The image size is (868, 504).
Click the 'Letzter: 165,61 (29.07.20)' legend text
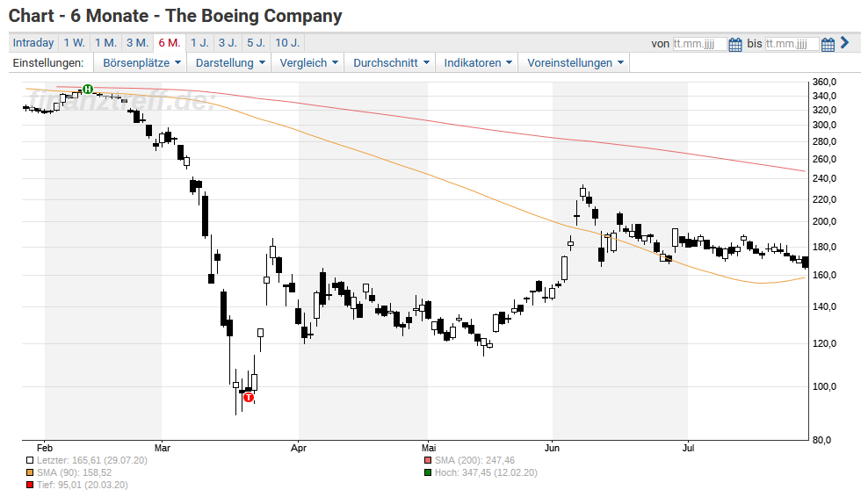[92, 460]
